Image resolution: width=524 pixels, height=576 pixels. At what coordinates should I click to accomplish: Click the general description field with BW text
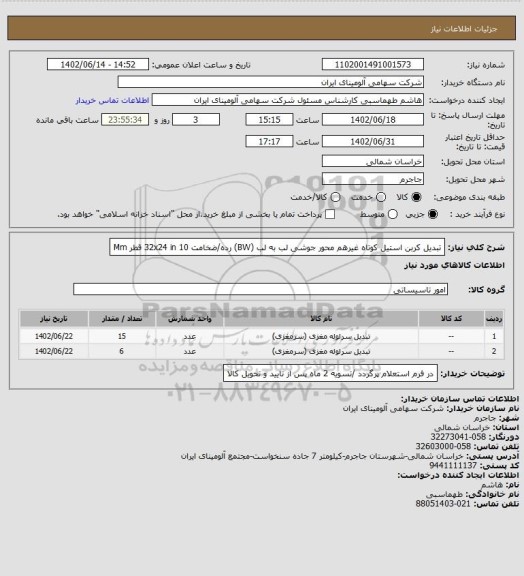277,247
